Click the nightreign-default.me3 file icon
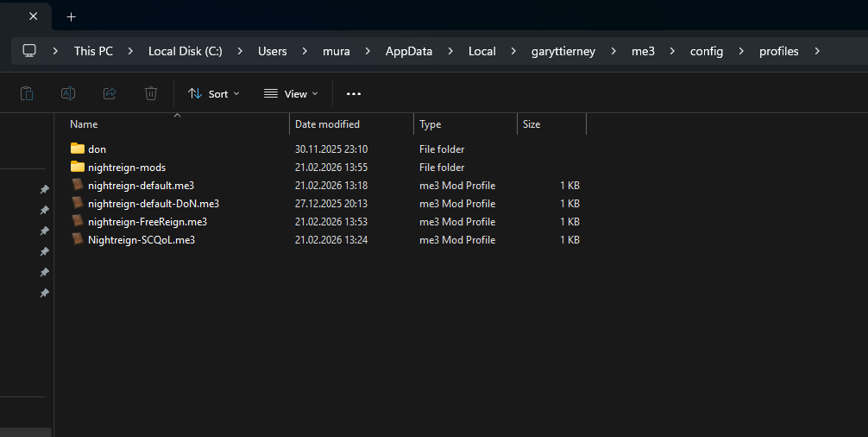868x437 pixels. click(x=78, y=186)
